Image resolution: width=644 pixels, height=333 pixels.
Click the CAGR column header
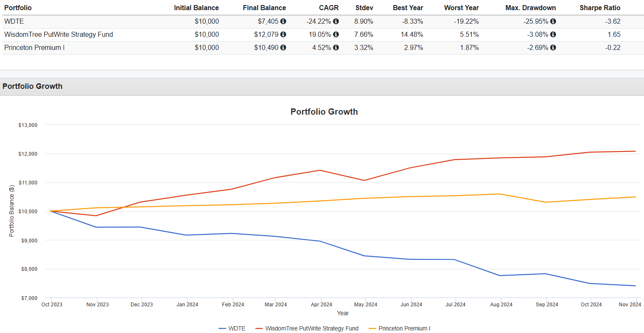click(x=329, y=8)
